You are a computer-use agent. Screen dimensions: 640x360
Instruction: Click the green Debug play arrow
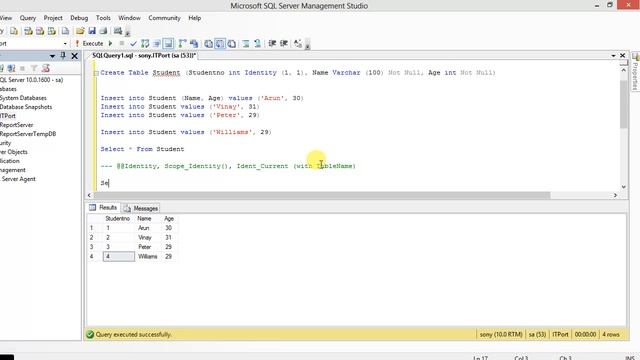[x=110, y=43]
